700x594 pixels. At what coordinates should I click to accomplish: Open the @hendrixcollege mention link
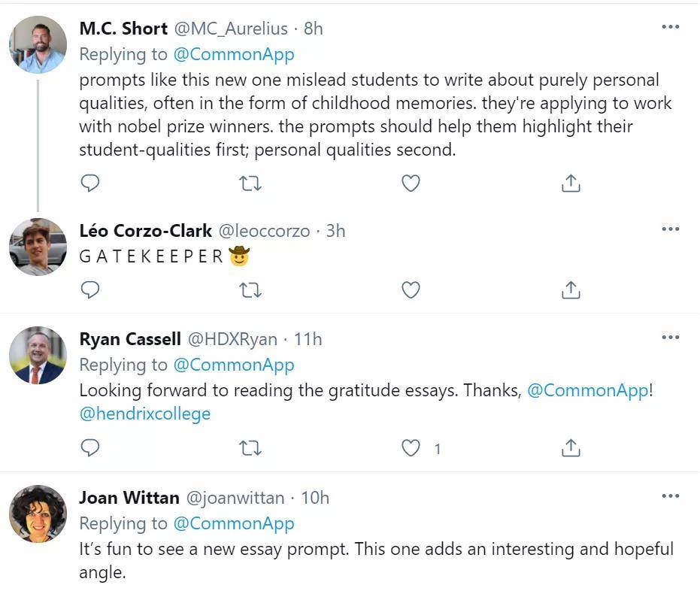144,414
